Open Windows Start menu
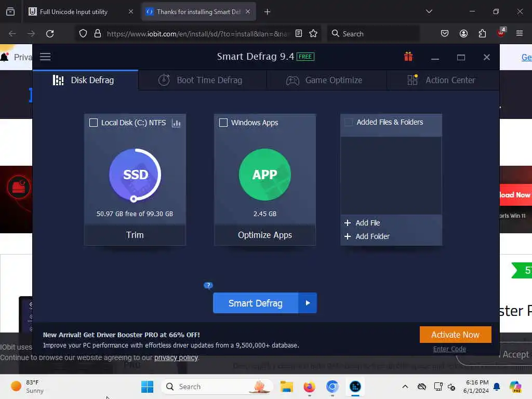The image size is (532, 399). pyautogui.click(x=147, y=387)
